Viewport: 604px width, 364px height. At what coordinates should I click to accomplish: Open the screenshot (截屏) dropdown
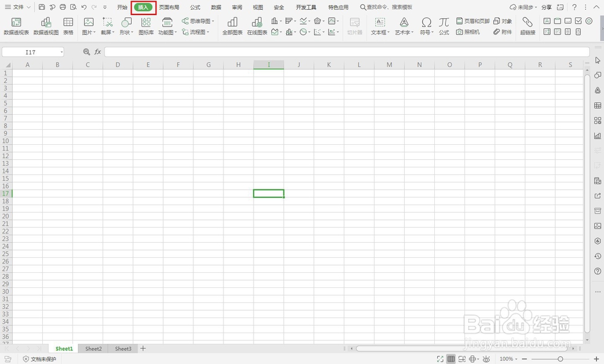coord(108,27)
